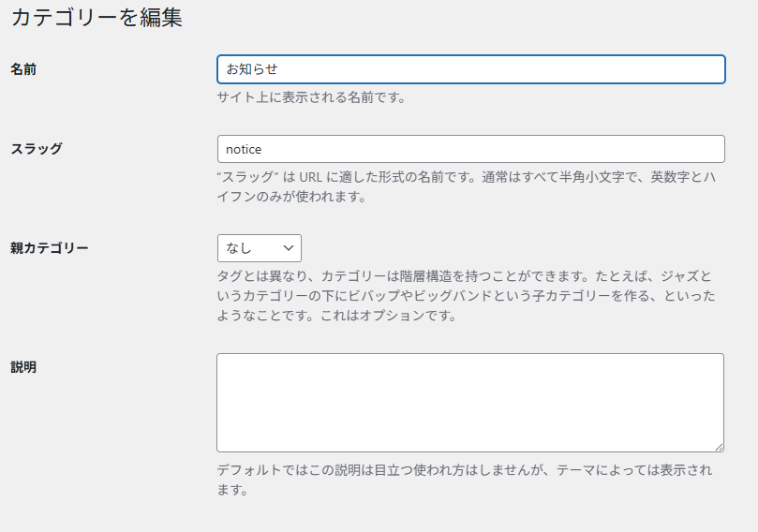Click the resize grip of the 説明 textarea

(719, 448)
